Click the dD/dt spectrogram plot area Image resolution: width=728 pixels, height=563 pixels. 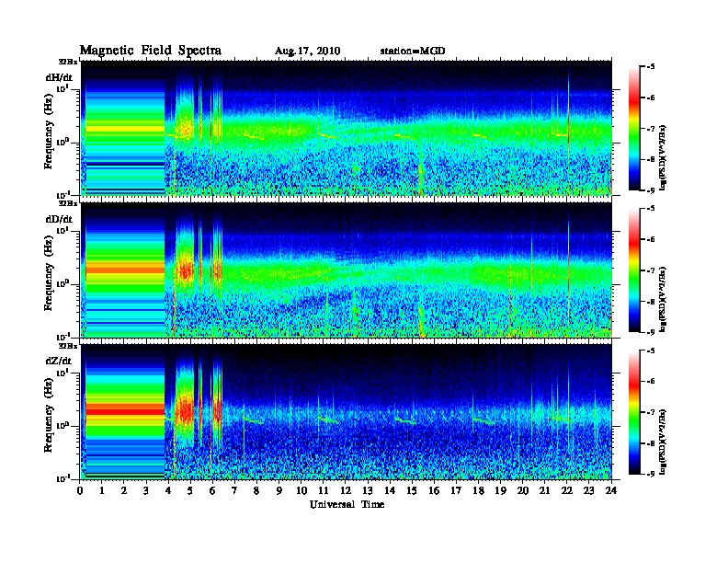point(347,270)
